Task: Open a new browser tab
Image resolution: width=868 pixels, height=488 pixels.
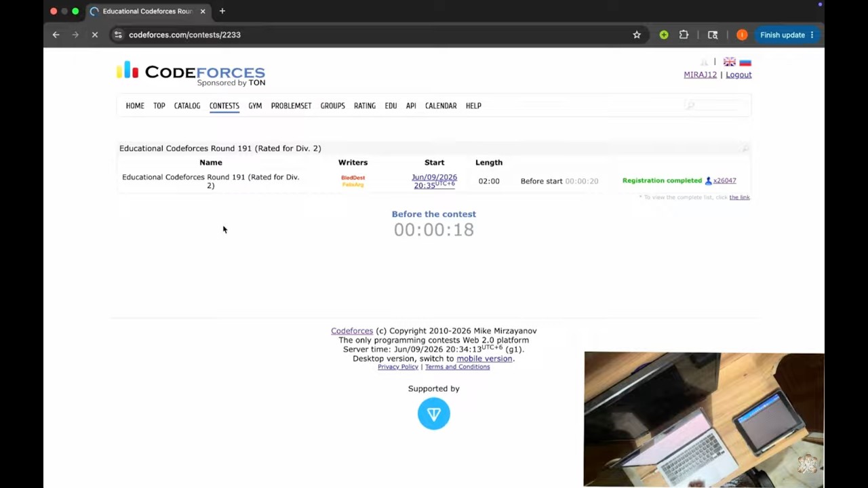Action: [x=222, y=11]
